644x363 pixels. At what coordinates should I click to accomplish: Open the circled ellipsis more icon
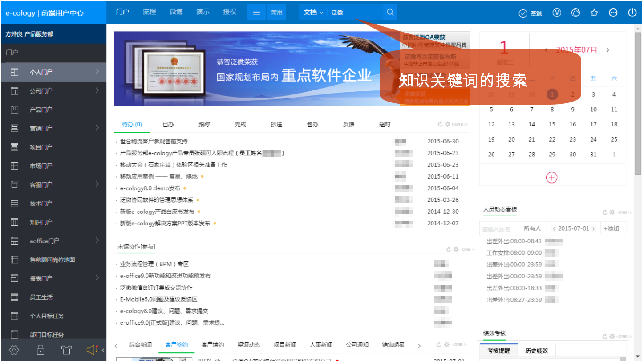coord(613,13)
